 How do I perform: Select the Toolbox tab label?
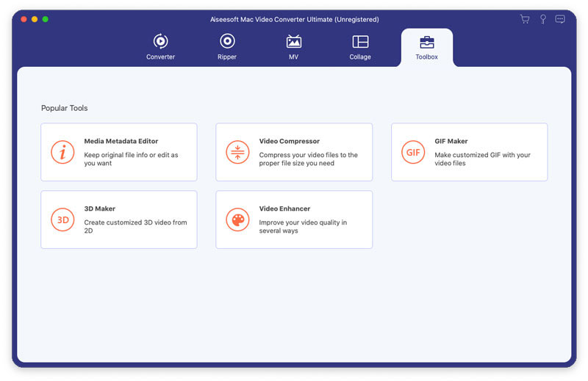[x=427, y=57]
